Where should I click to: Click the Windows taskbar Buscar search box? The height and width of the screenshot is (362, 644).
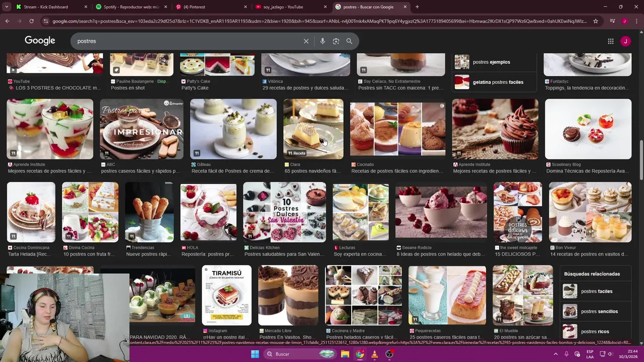(x=299, y=354)
